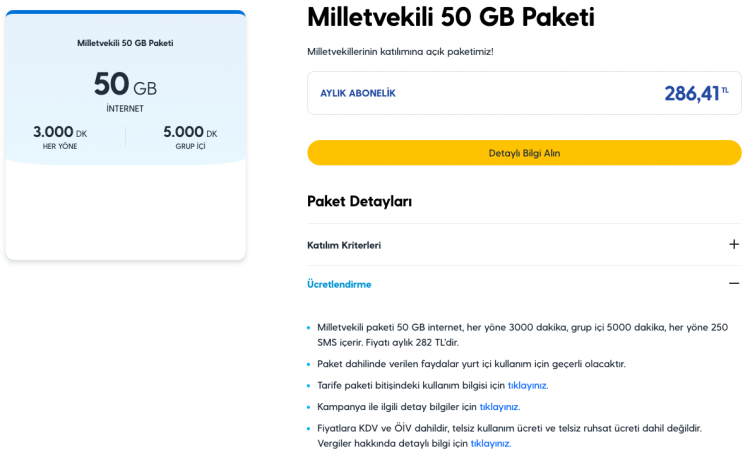Click the large Milletvekili 50 GB Paketi heading
750x453 pixels.
(x=450, y=17)
